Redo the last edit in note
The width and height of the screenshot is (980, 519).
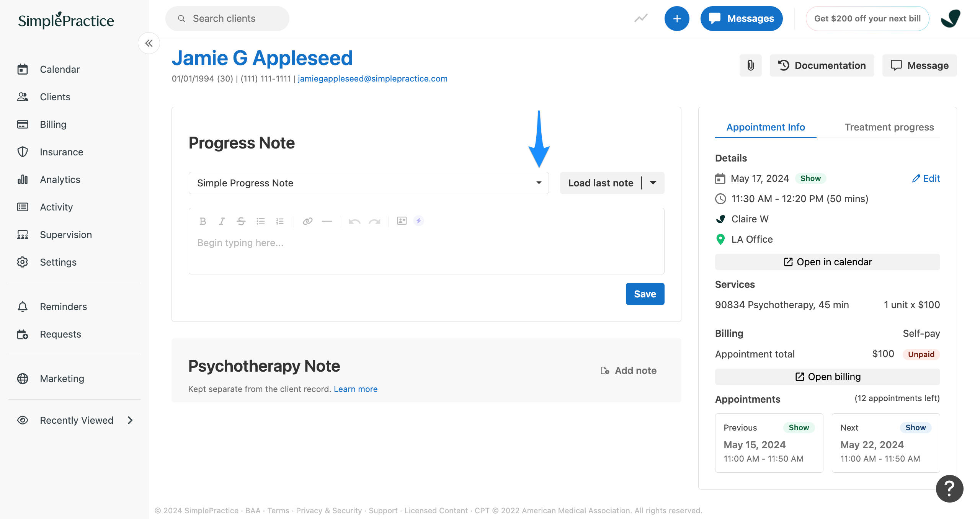(374, 221)
